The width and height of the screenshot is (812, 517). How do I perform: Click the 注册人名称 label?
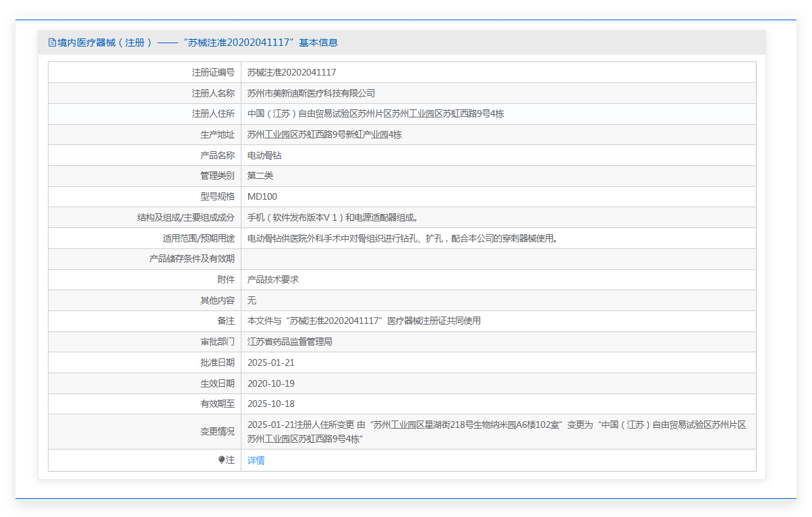click(x=213, y=93)
